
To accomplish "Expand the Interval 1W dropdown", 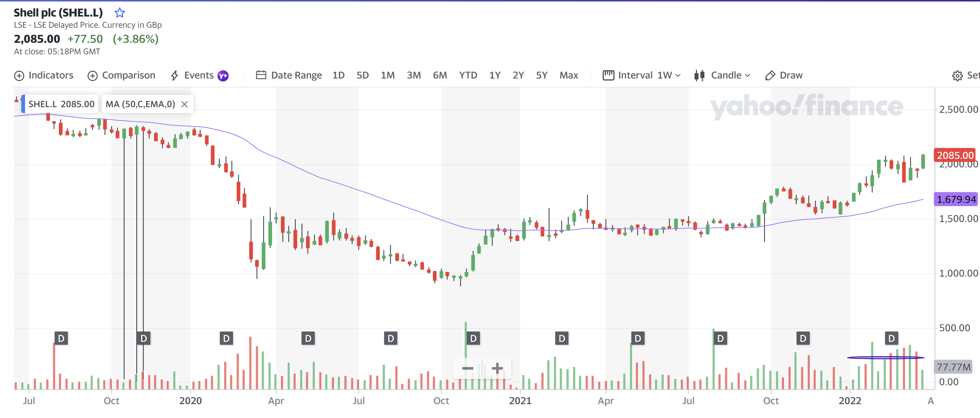I will 642,75.
